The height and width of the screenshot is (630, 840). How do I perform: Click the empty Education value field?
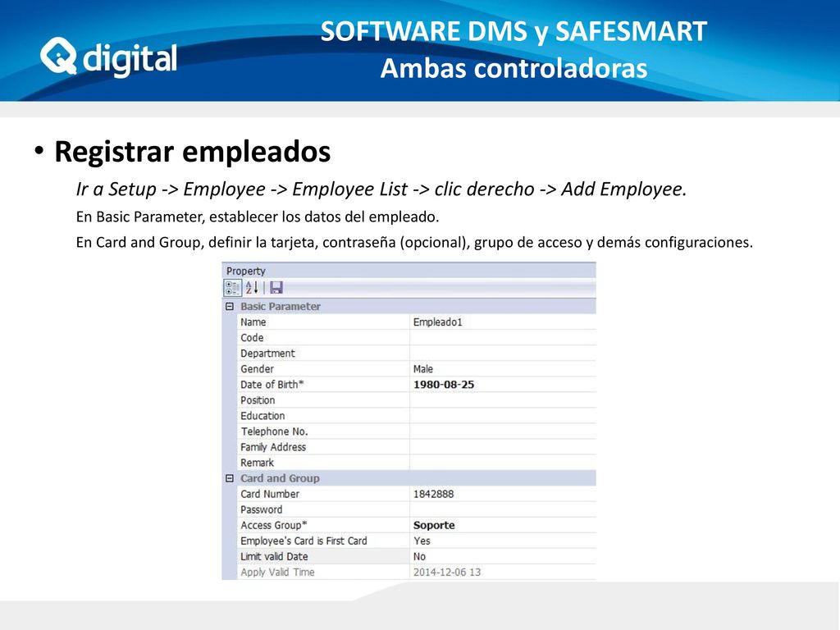point(503,416)
